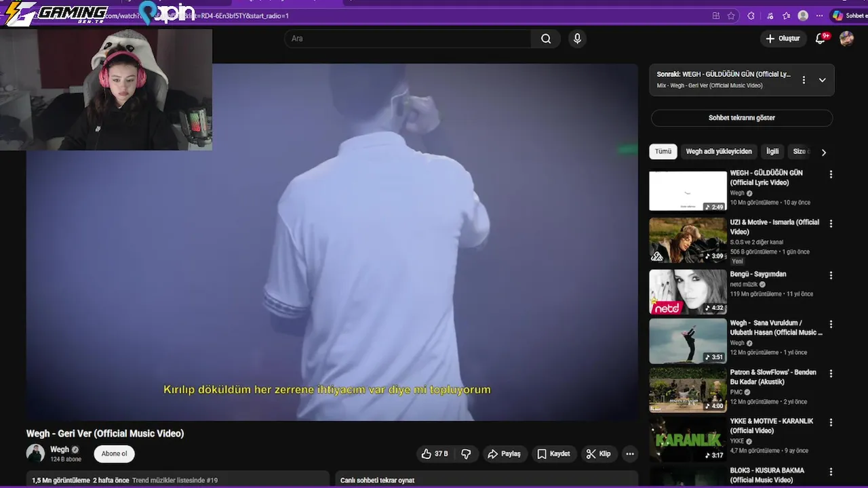Click netd müzik channel name
The height and width of the screenshot is (488, 868).
[x=744, y=285]
